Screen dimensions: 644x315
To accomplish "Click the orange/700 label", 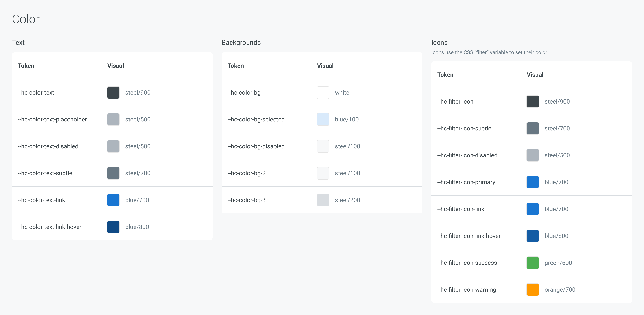I will (560, 290).
